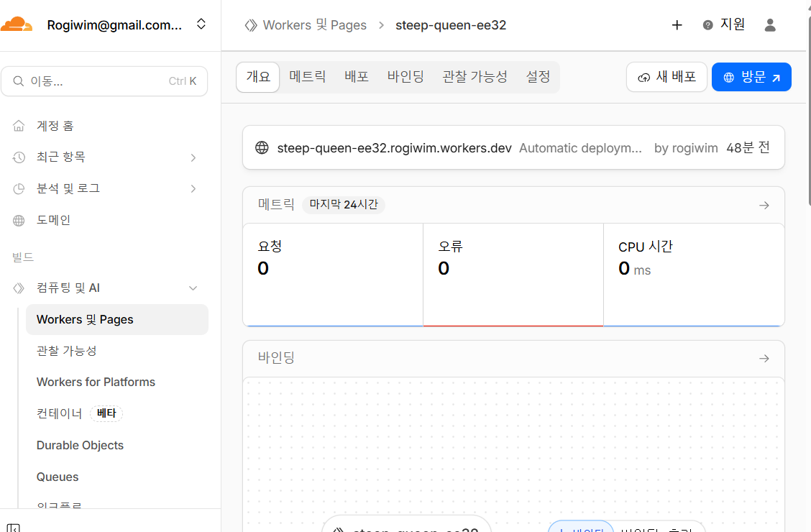This screenshot has width=811, height=532.
Task: Click the 요청 metric card
Action: (333, 275)
